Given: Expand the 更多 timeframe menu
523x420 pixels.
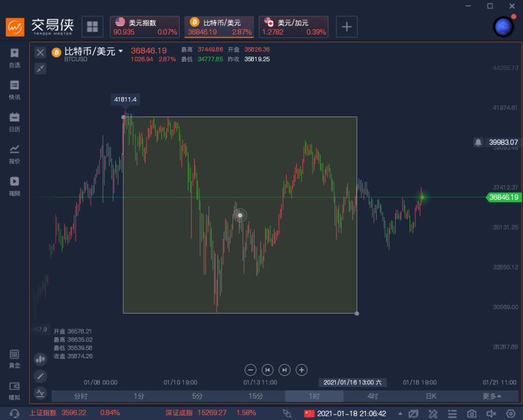Looking at the screenshot, I should 491,396.
